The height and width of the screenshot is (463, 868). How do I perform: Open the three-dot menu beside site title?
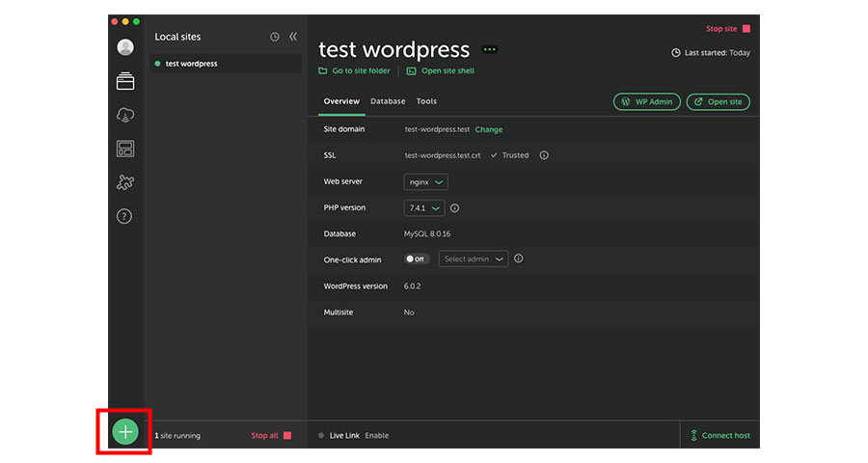[x=489, y=49]
